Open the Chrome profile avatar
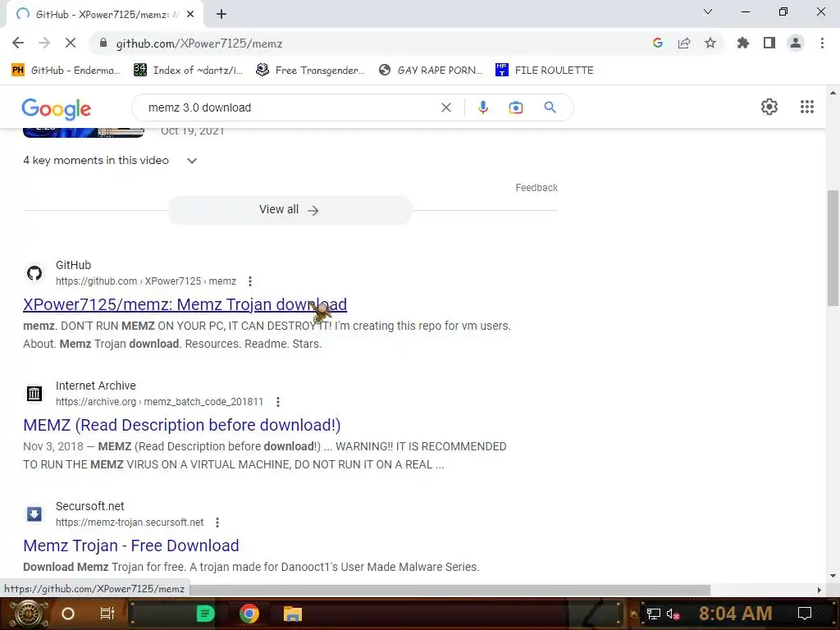 click(796, 43)
